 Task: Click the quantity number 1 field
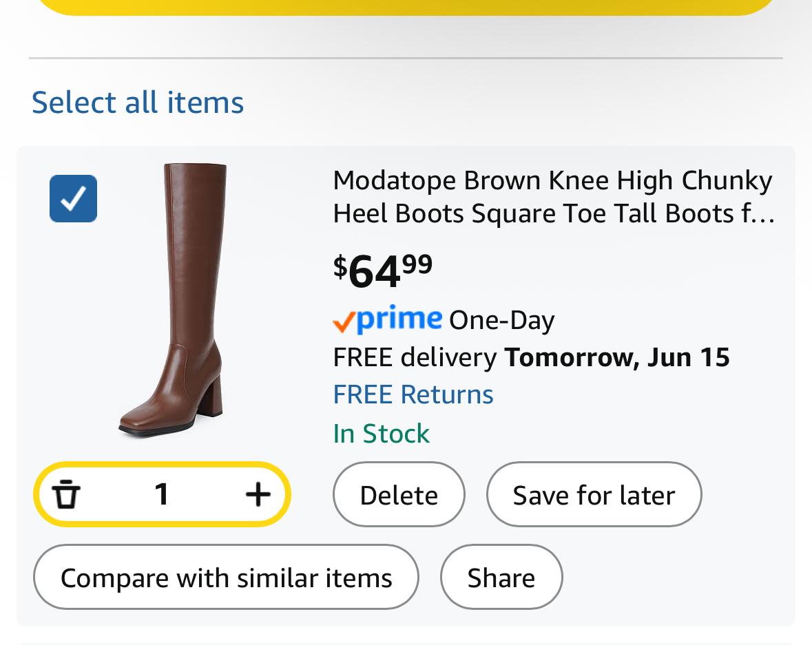tap(162, 494)
